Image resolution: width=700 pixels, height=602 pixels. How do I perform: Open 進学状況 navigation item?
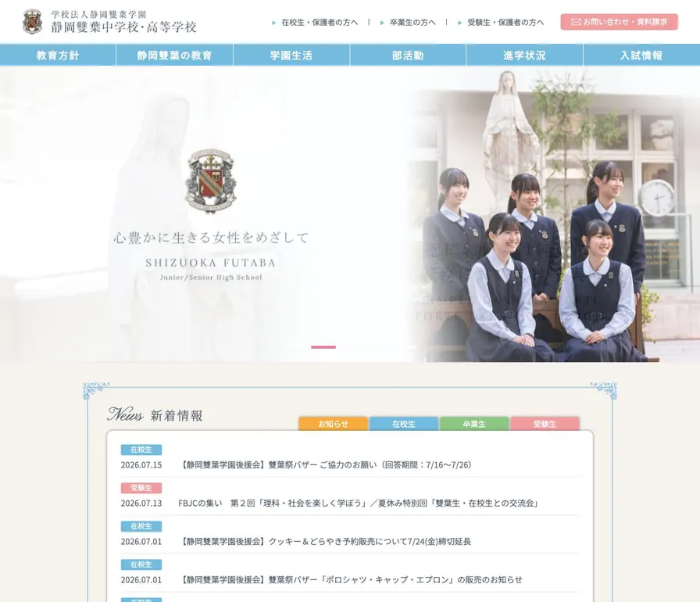524,55
